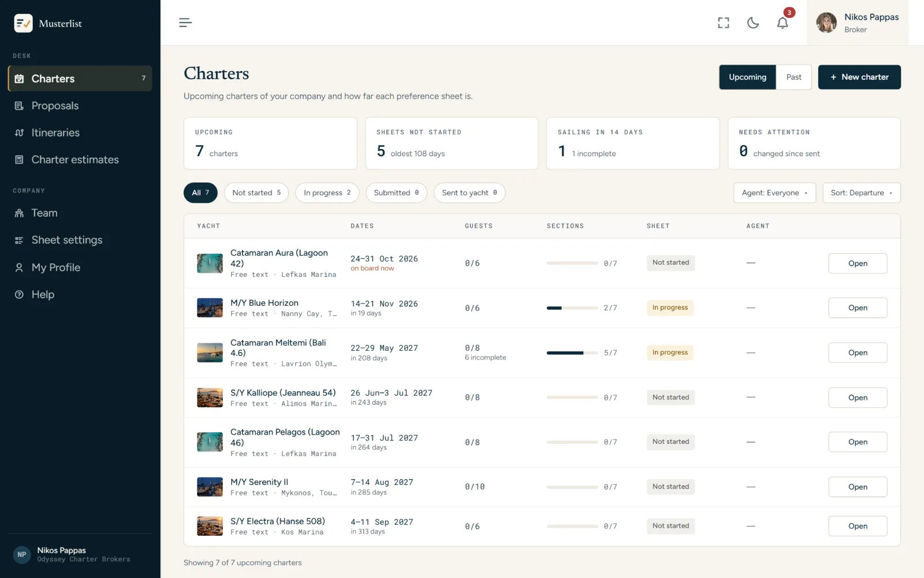924x578 pixels.
Task: Click the S/Y Electra thumbnail image
Action: coord(210,526)
